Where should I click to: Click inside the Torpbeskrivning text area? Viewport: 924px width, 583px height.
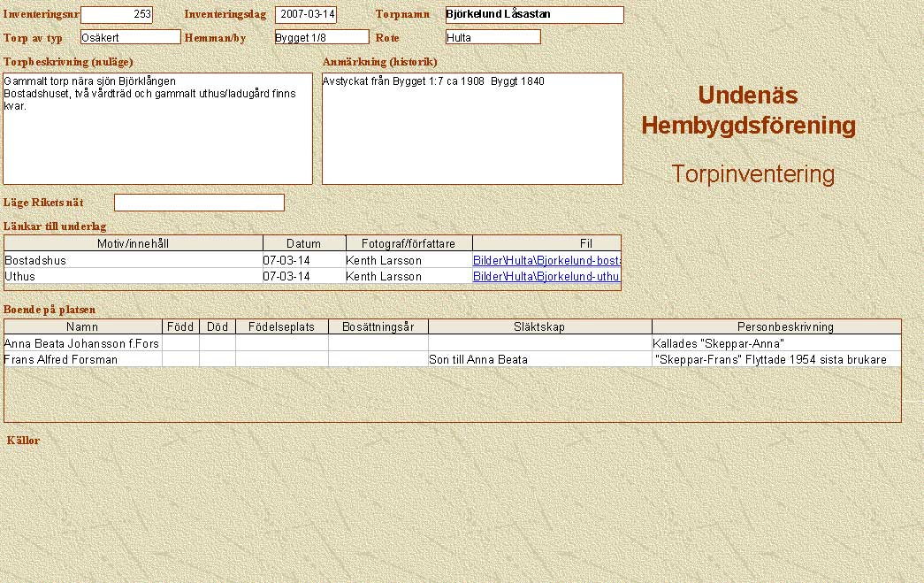pos(157,128)
